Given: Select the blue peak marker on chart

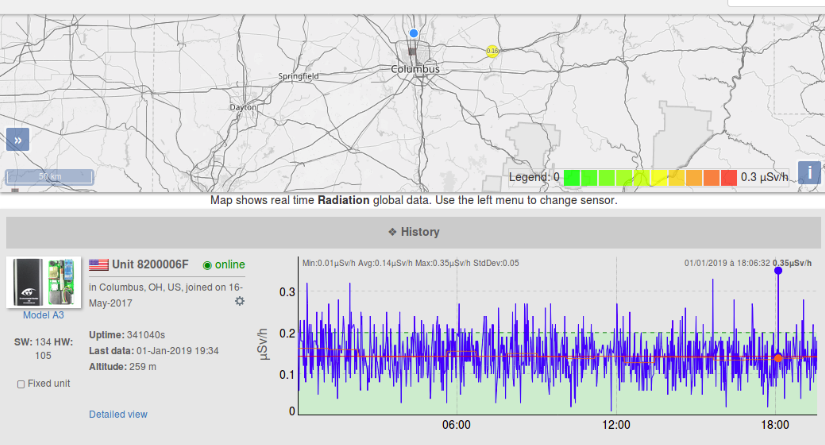Looking at the screenshot, I should click(778, 271).
